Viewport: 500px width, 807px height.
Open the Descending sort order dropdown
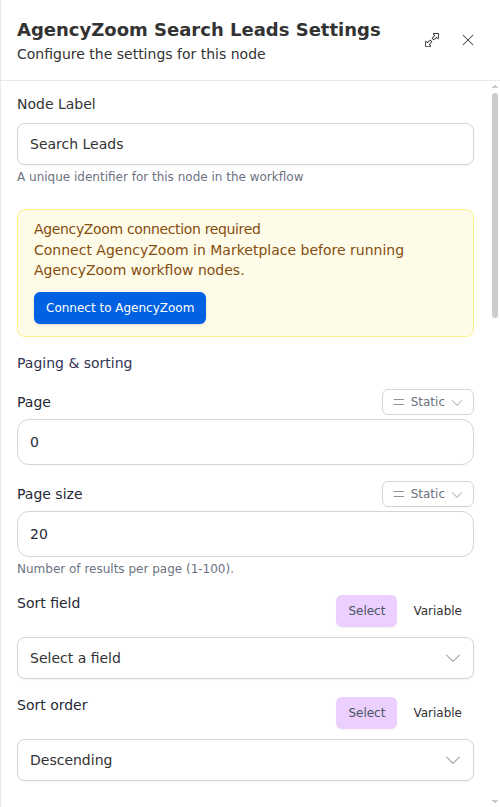click(x=245, y=760)
